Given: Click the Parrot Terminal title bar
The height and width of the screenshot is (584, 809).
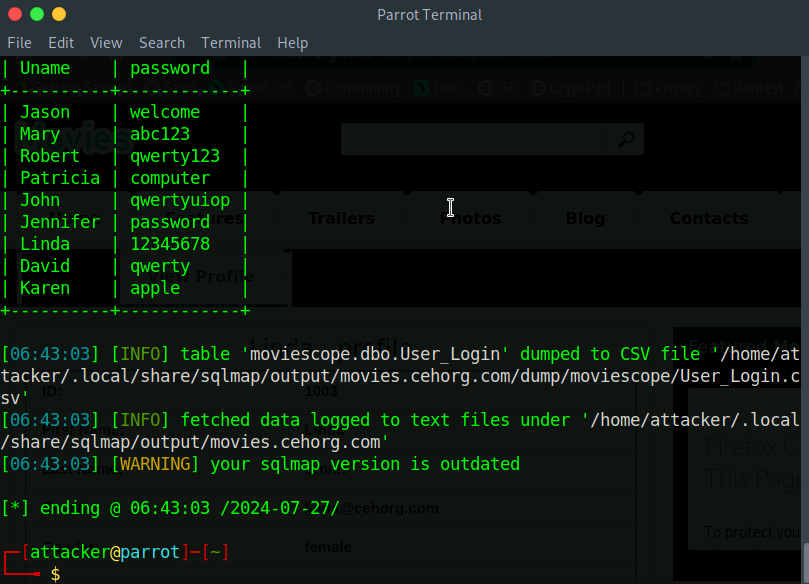Looking at the screenshot, I should click(430, 14).
